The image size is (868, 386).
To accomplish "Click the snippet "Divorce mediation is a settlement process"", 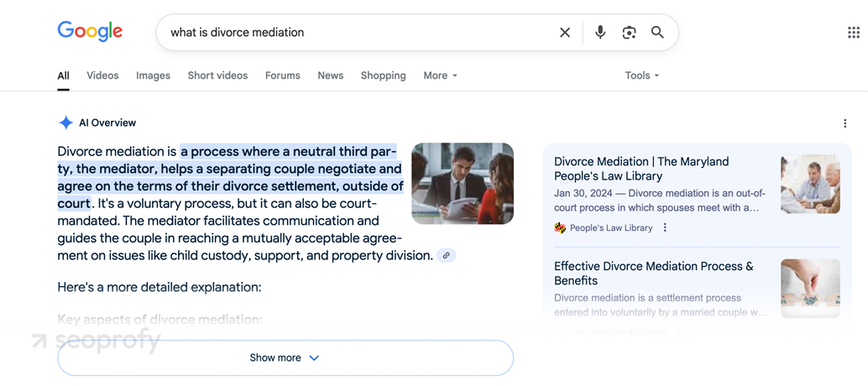I will (648, 298).
